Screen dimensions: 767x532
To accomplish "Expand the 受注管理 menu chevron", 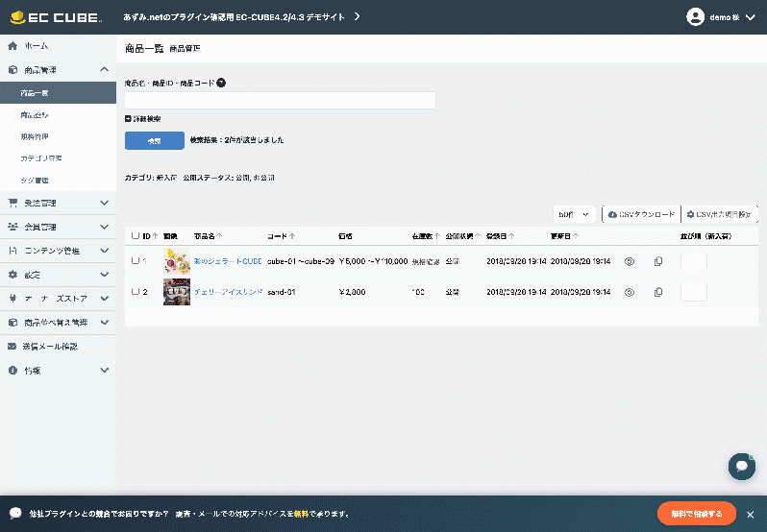I will pyautogui.click(x=104, y=203).
